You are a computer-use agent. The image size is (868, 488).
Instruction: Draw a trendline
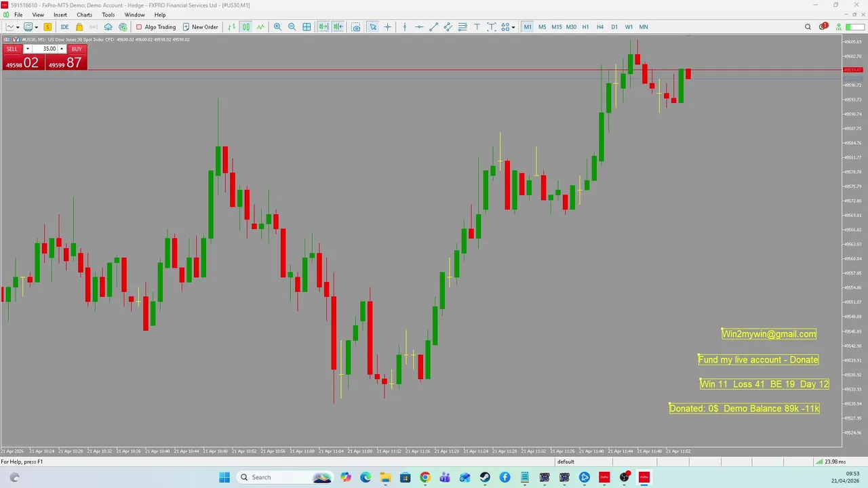tap(434, 27)
